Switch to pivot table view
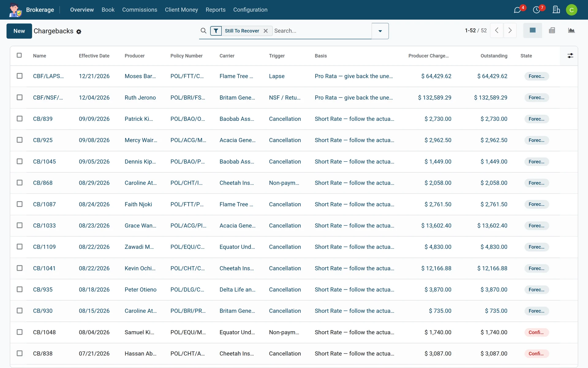The image size is (588, 368). [552, 30]
